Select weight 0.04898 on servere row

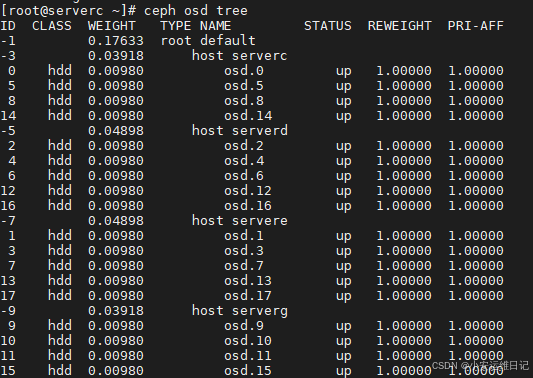point(116,221)
